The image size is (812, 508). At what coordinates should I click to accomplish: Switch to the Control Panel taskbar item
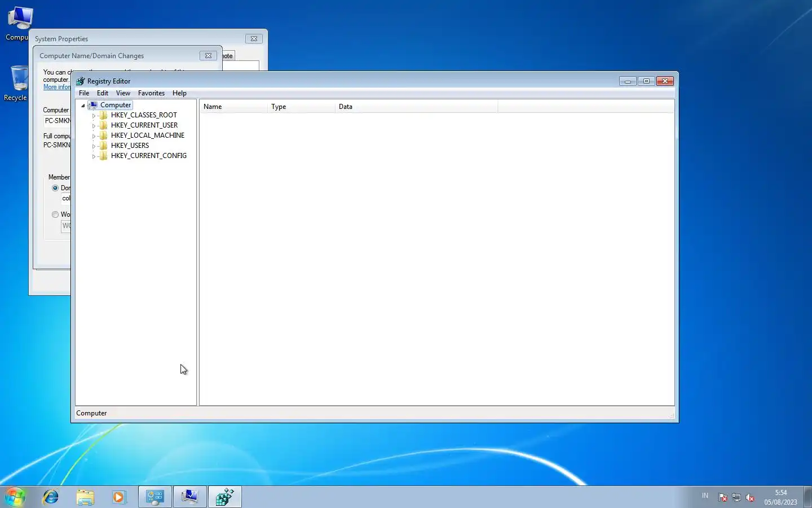tap(155, 497)
